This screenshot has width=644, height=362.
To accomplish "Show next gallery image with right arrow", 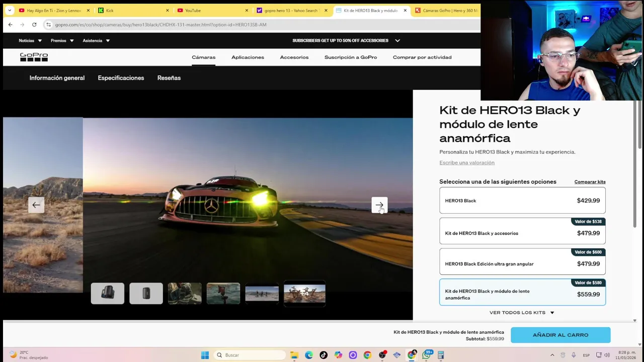I will pyautogui.click(x=379, y=205).
